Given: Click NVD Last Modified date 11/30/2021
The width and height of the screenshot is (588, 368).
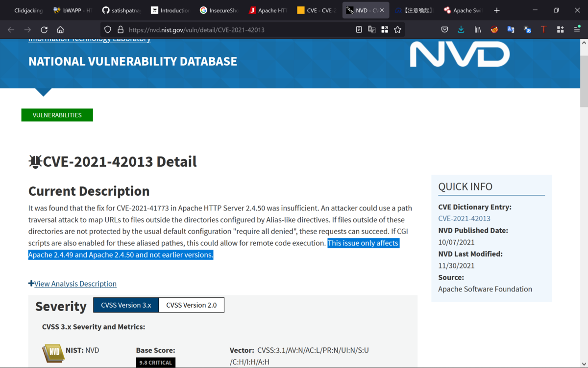Looking at the screenshot, I should point(456,265).
